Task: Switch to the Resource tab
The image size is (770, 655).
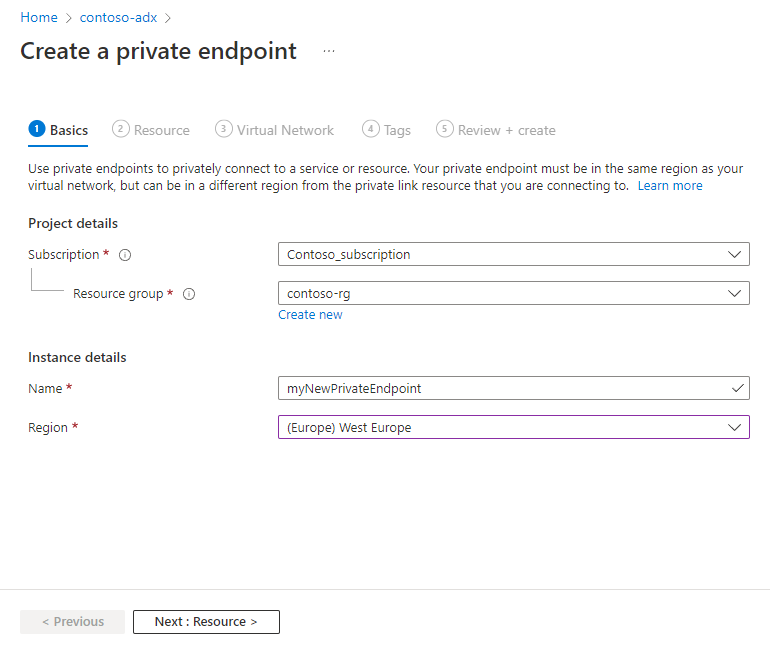Action: coord(161,130)
